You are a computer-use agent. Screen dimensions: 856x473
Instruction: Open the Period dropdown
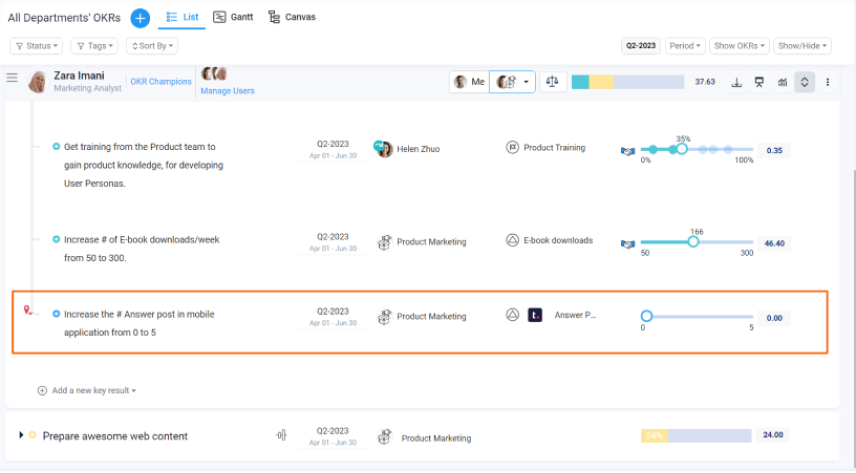tap(685, 46)
